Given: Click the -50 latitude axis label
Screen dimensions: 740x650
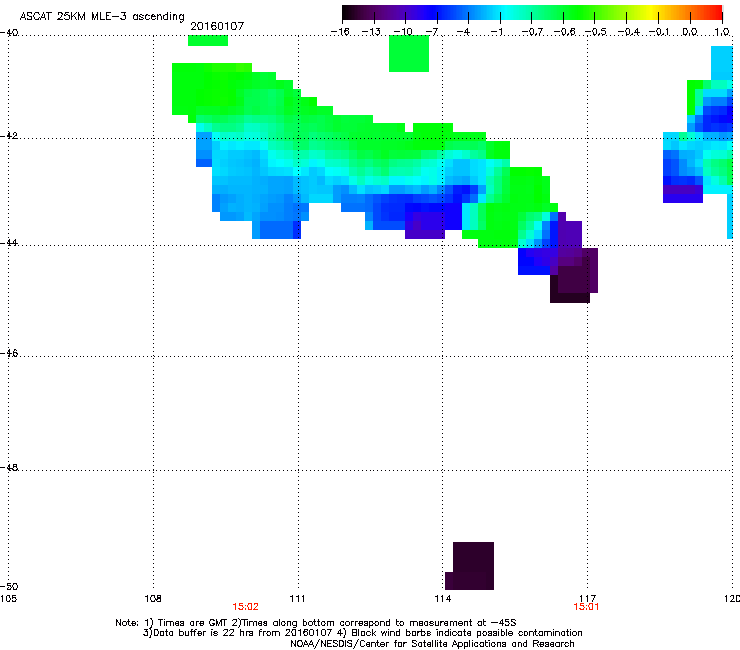Looking at the screenshot, I should (9, 586).
